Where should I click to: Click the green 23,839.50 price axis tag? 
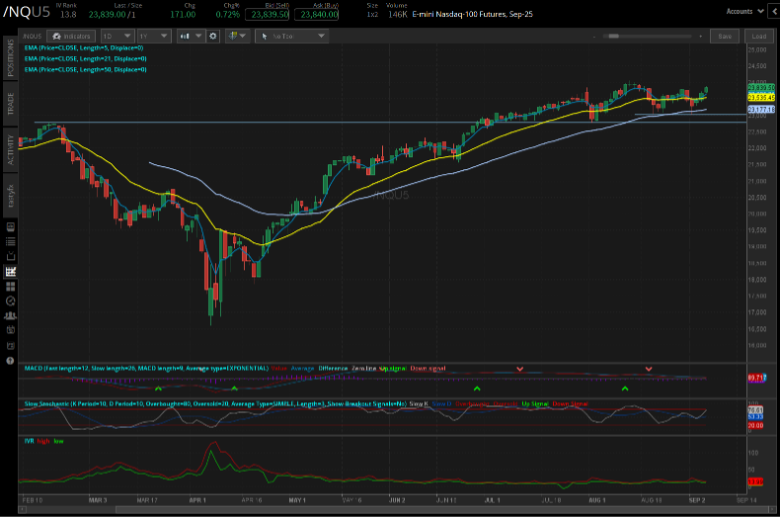coord(761,88)
